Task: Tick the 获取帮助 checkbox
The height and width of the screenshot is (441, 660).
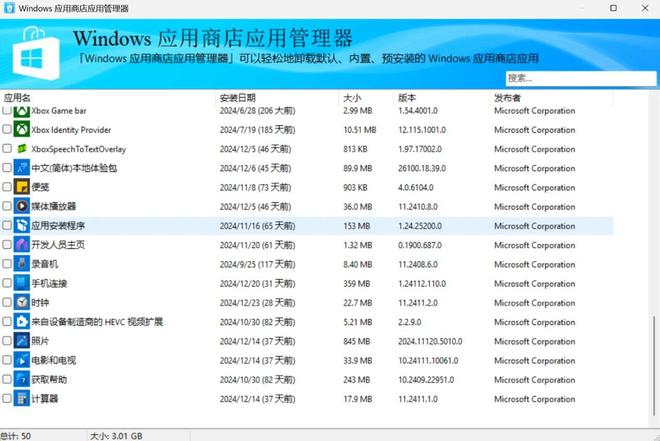Action: 7,379
